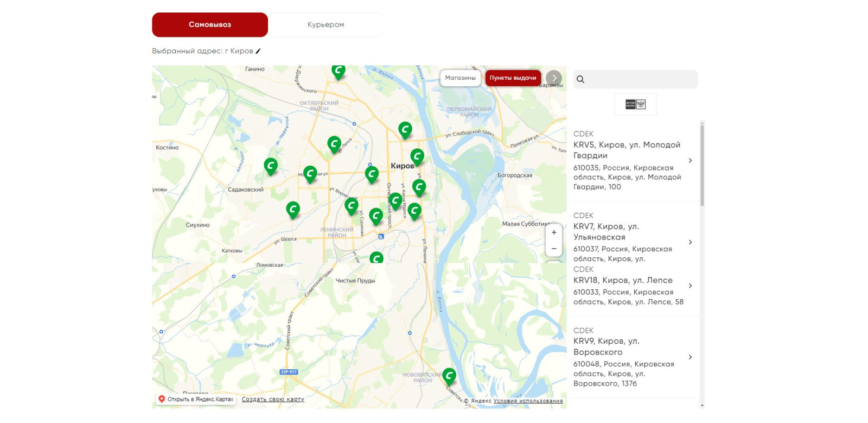Show Магазины on the map
Viewport: 868px width, 423px height.
(460, 78)
